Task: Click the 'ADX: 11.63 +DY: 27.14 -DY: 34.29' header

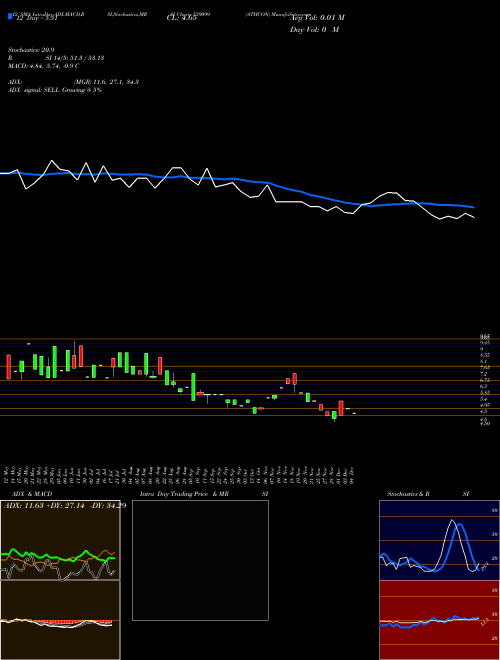Action: click(x=65, y=506)
